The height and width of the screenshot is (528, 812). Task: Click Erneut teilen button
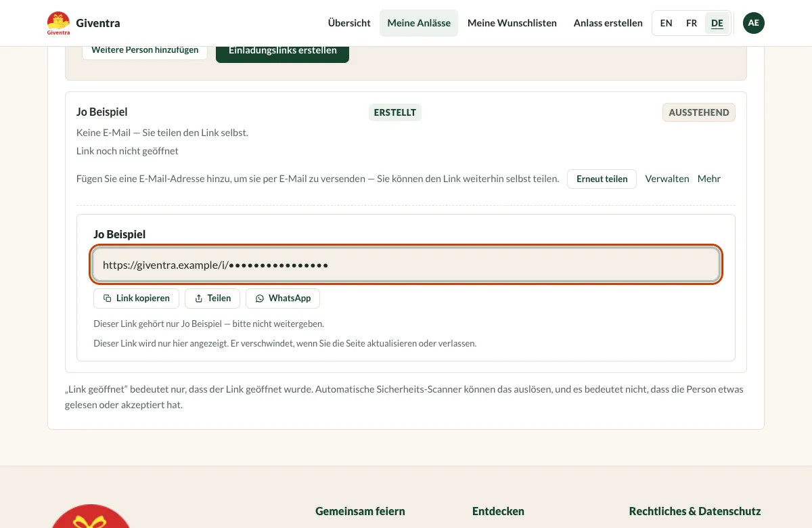tap(602, 179)
